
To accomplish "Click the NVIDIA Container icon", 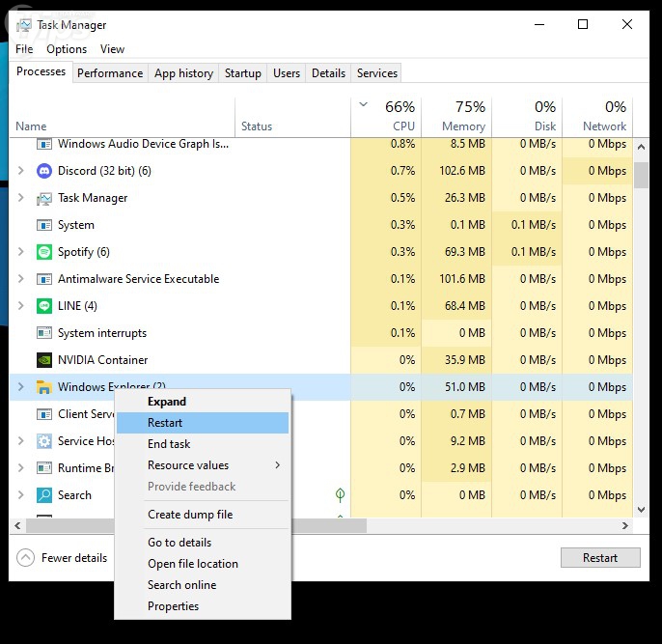I will coord(44,360).
